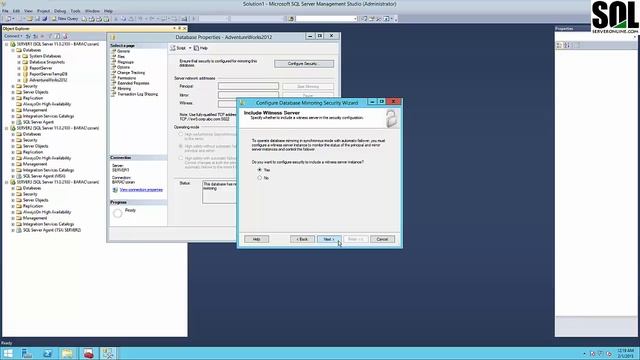Open File Explorer from the taskbar
Image resolution: width=640 pixels, height=360 pixels.
pos(68,353)
